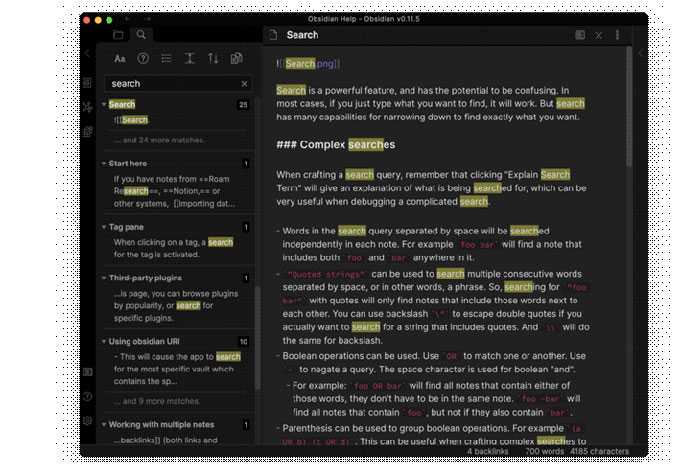Image resolution: width=696 pixels, height=464 pixels.
Task: Open the More options vertical dots menu
Action: (617, 35)
